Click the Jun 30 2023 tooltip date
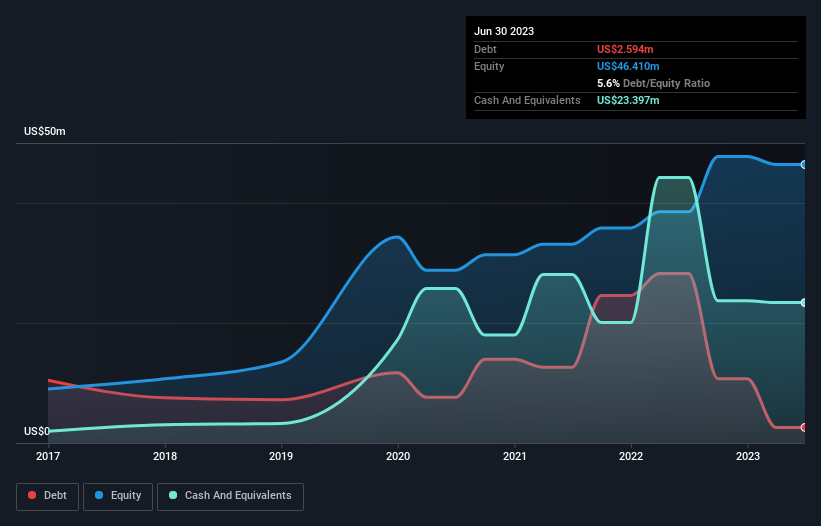Image resolution: width=821 pixels, height=526 pixels. pyautogui.click(x=504, y=31)
